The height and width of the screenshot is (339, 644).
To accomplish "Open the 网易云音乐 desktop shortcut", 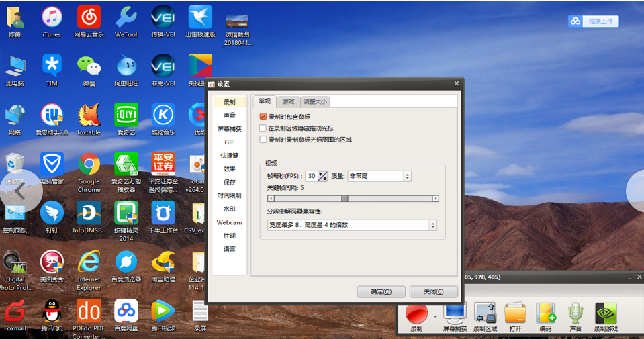I will pyautogui.click(x=89, y=17).
